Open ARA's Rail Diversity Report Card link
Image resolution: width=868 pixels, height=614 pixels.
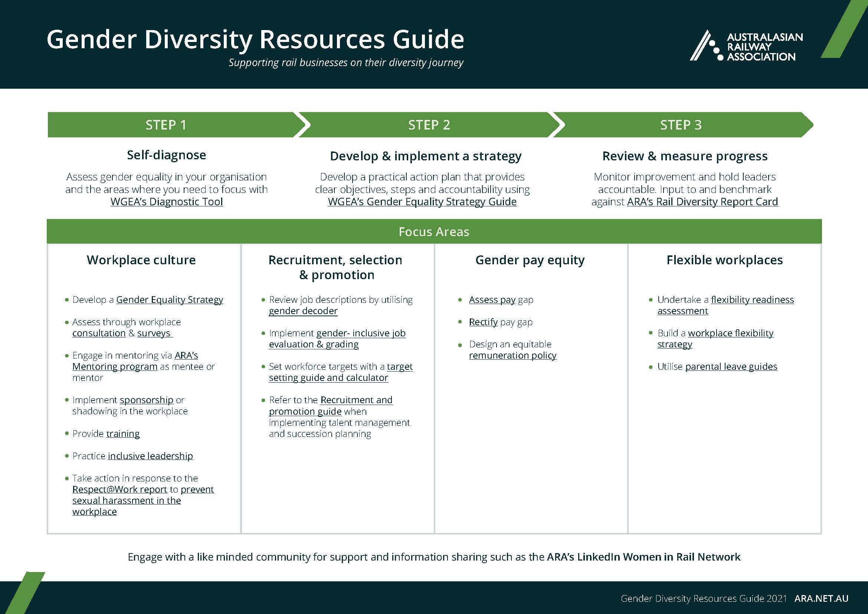(x=702, y=202)
